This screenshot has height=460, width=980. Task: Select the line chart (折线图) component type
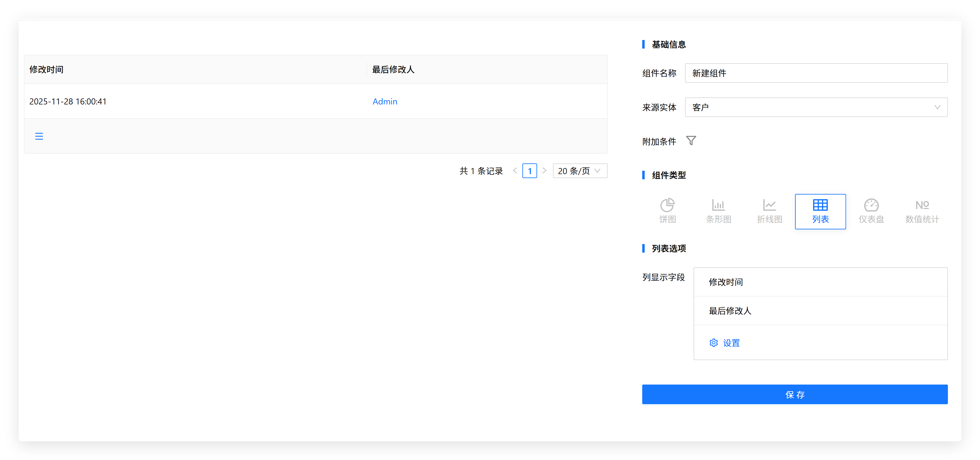pyautogui.click(x=769, y=211)
